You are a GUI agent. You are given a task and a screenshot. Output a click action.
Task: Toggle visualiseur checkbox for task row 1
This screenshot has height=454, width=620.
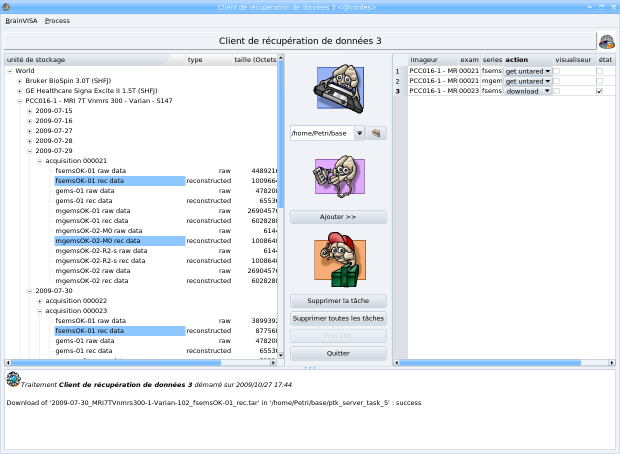559,71
